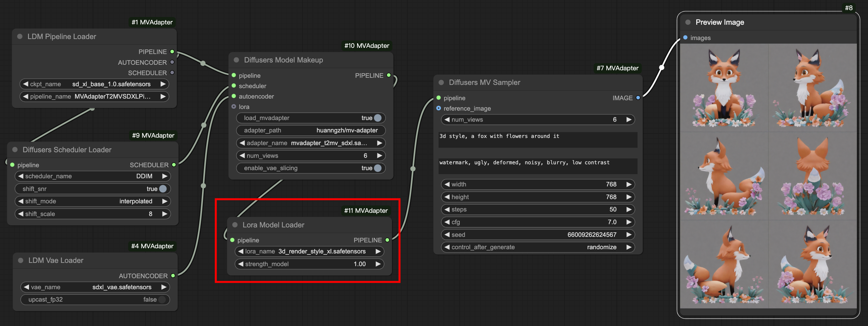Screen dimensions: 868x326
Task: Collapse the LDM Pipeline Loader node dot
Action: tap(20, 36)
